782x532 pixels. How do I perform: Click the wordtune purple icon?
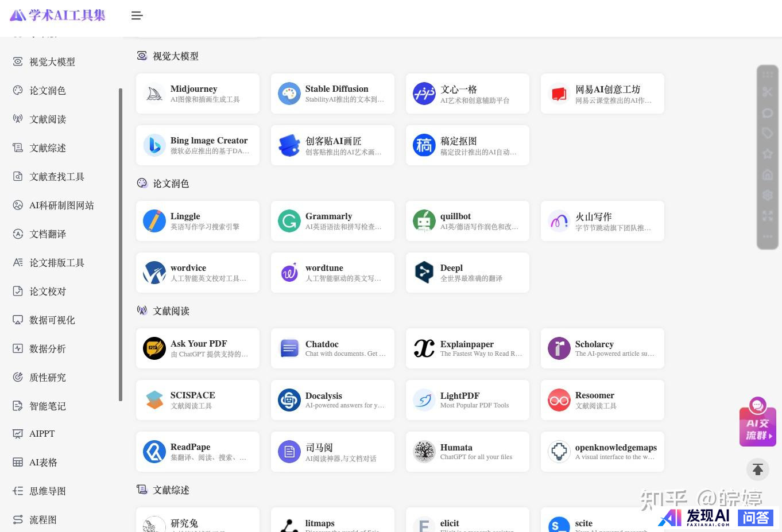[x=289, y=273]
